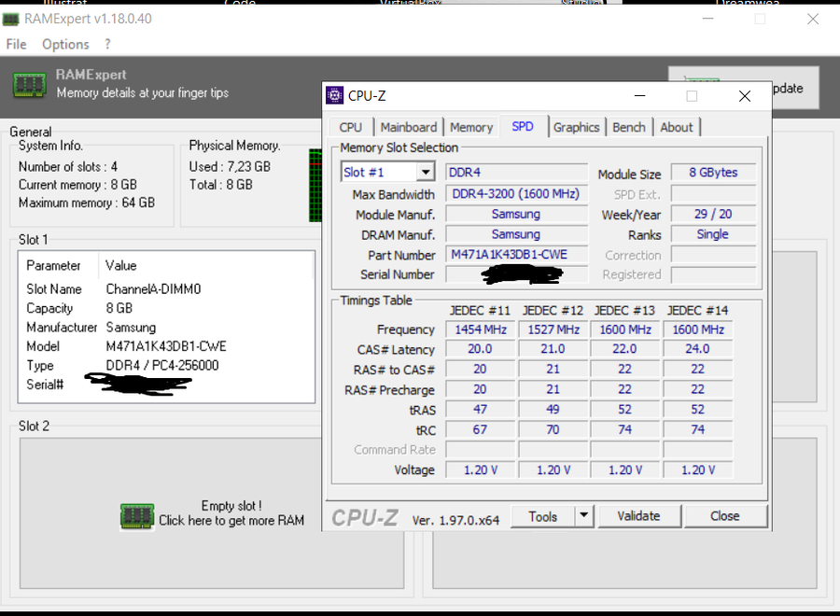The image size is (840, 616).
Task: Click the JEDEC #12 tRAS value 49
Action: (553, 410)
